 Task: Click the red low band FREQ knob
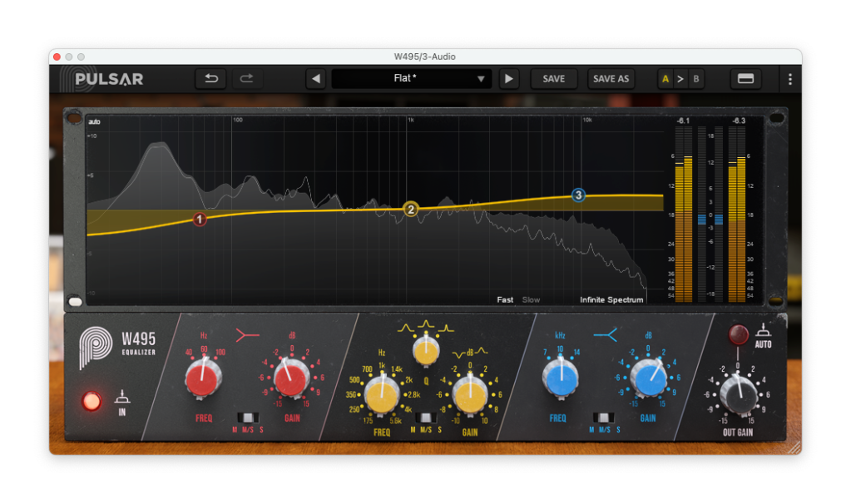pyautogui.click(x=202, y=378)
